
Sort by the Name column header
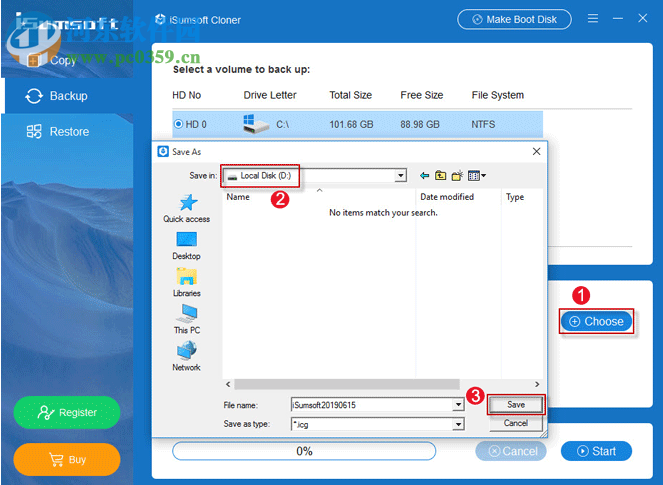tap(319, 197)
